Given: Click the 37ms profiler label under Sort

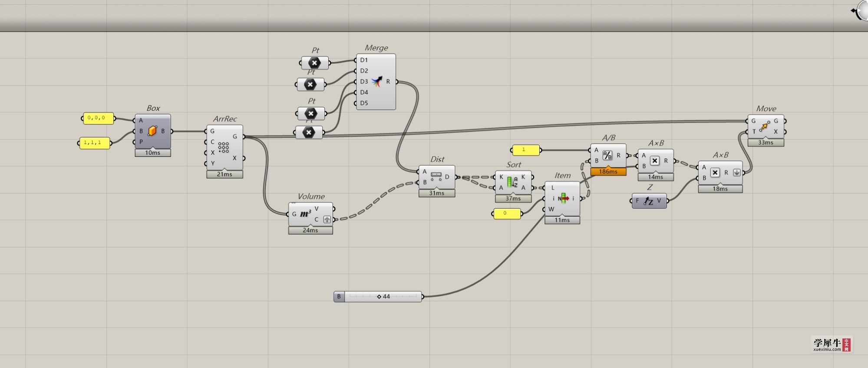Looking at the screenshot, I should tap(513, 199).
